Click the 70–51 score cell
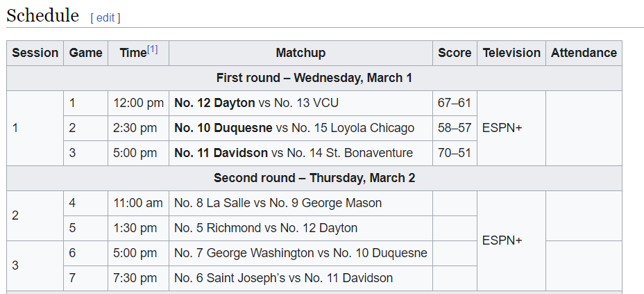This screenshot has height=294, width=644. pyautogui.click(x=455, y=153)
